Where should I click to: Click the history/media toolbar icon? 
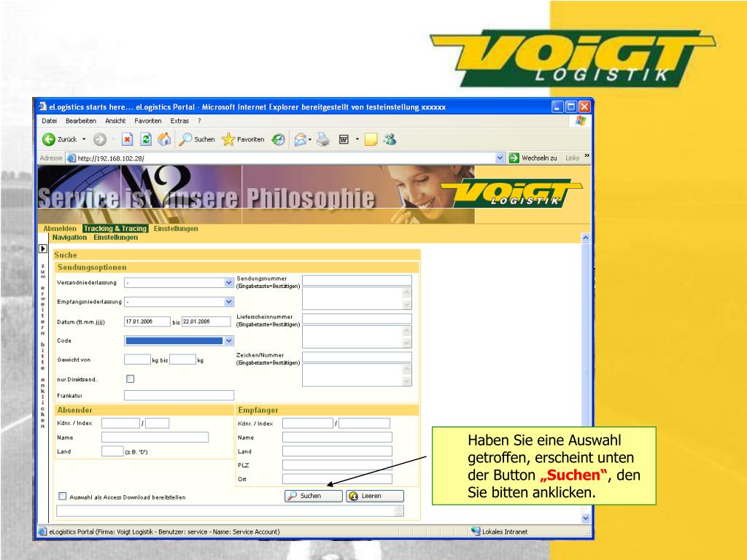278,139
